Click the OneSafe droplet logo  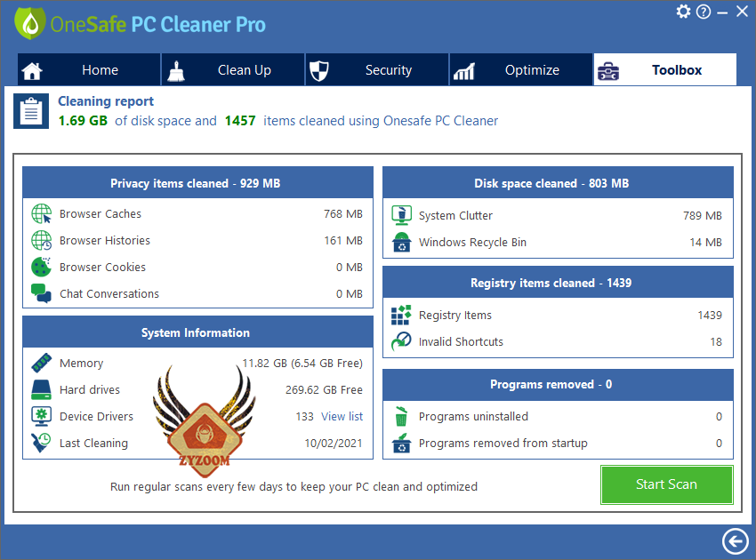pyautogui.click(x=30, y=24)
